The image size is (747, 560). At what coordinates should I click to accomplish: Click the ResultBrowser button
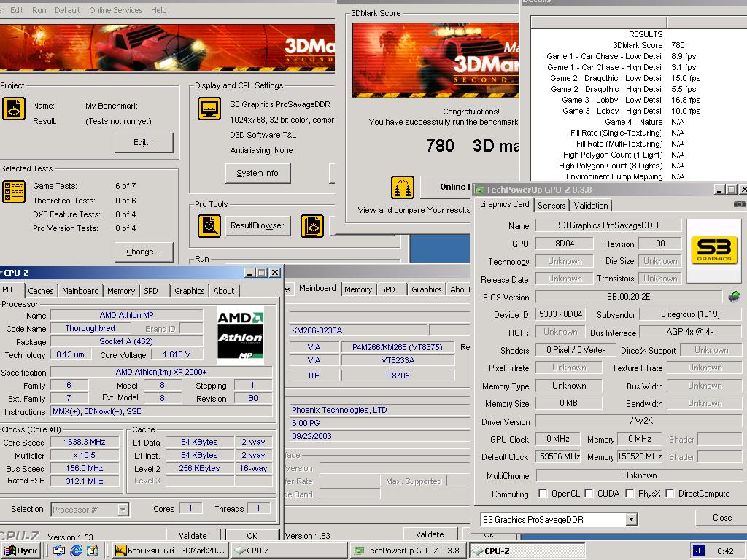[x=258, y=225]
